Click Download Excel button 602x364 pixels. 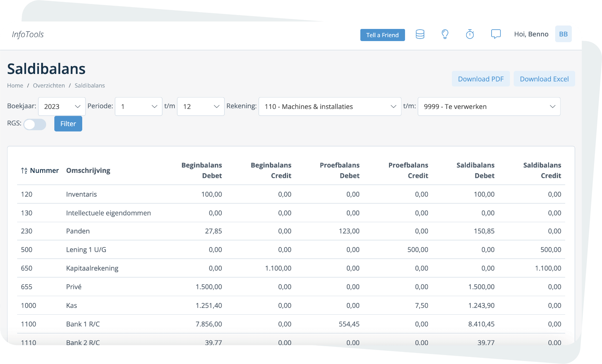pos(544,79)
